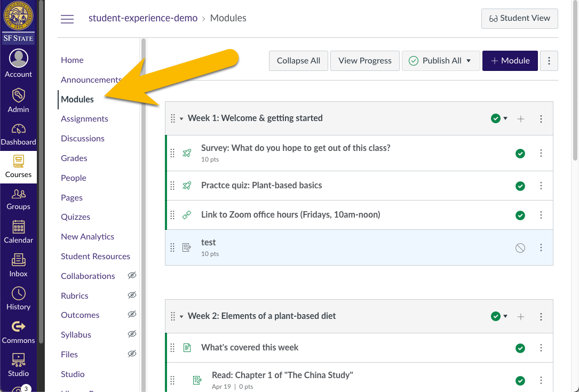
Task: Open Syllabus in course navigation
Action: click(76, 335)
